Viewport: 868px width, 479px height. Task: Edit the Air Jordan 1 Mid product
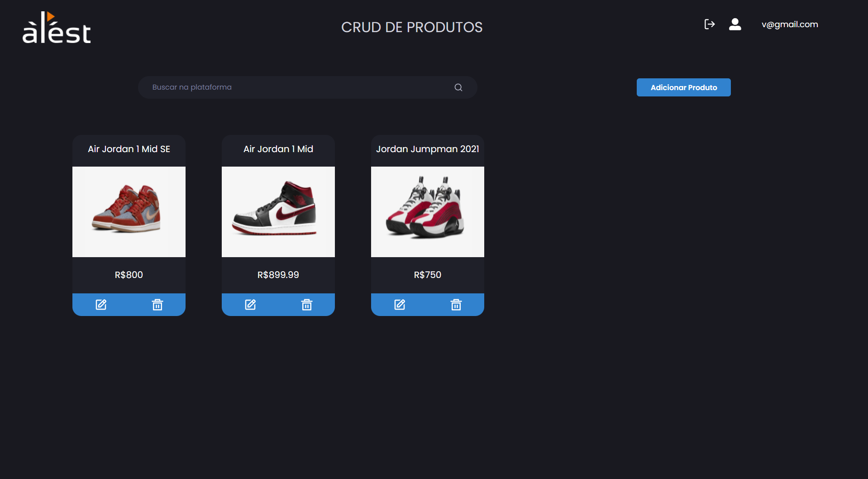pos(250,305)
